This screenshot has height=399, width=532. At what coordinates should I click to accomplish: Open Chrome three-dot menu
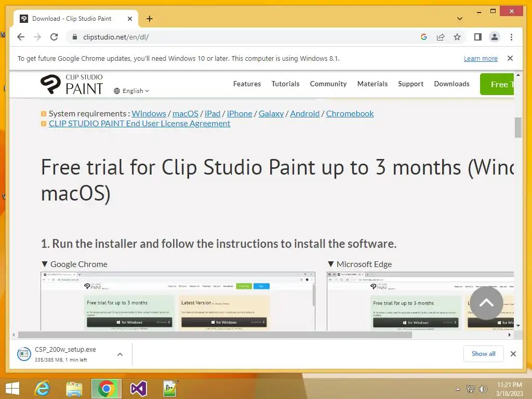coord(511,37)
